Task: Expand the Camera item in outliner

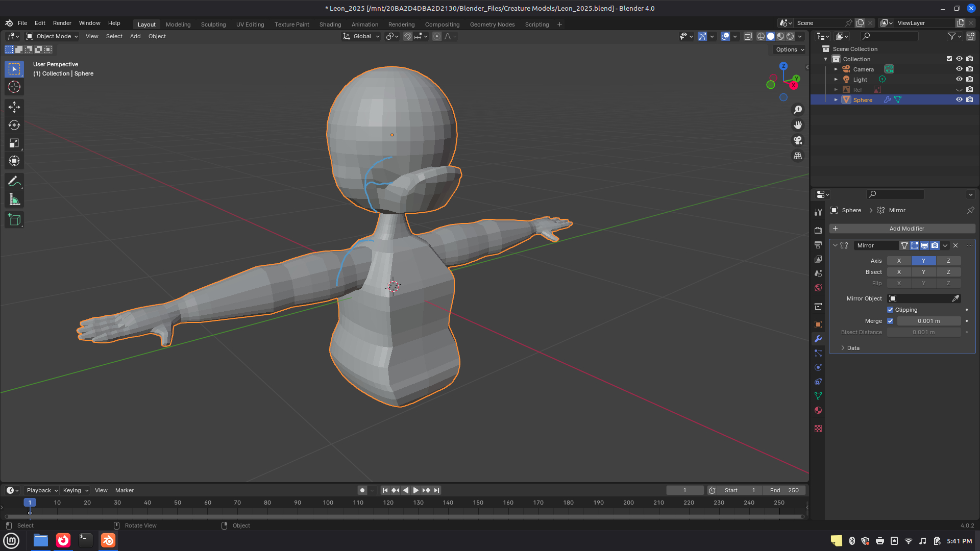Action: pos(836,69)
